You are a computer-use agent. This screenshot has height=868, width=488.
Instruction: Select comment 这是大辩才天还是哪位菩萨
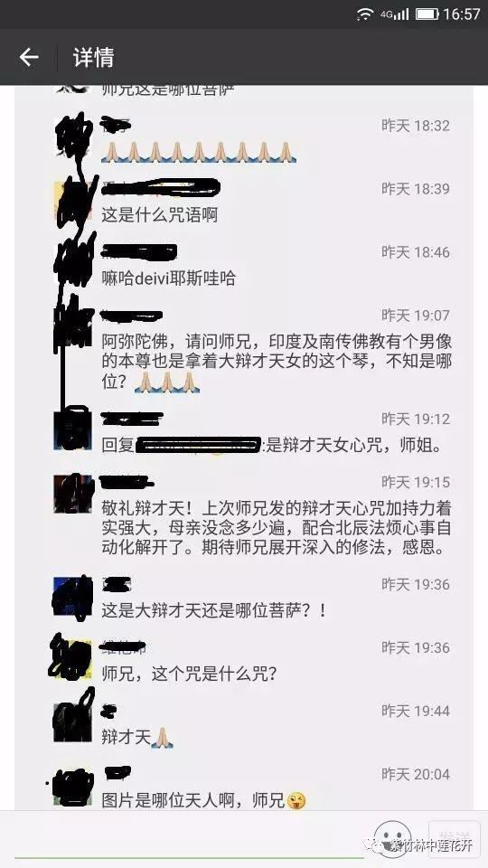point(215,610)
